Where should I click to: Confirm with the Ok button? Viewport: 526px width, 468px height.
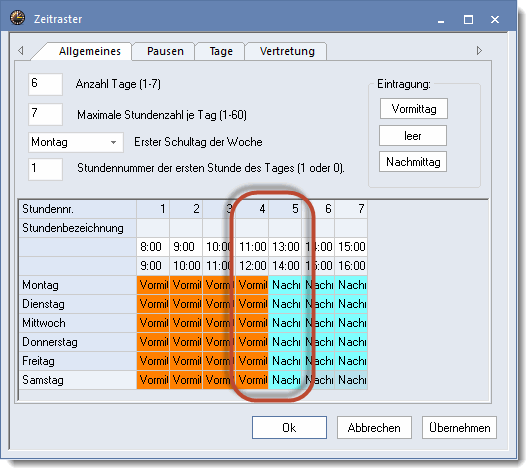(289, 428)
